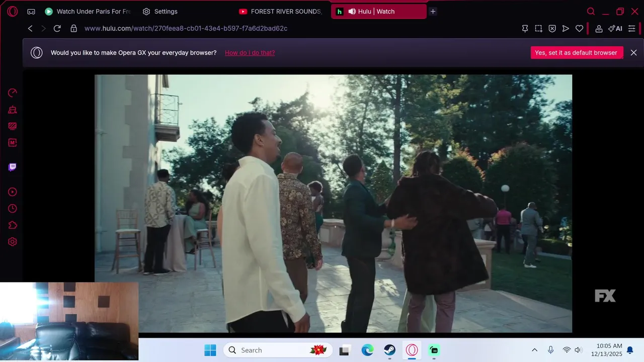Open the tab search magnifier icon

coord(591,11)
